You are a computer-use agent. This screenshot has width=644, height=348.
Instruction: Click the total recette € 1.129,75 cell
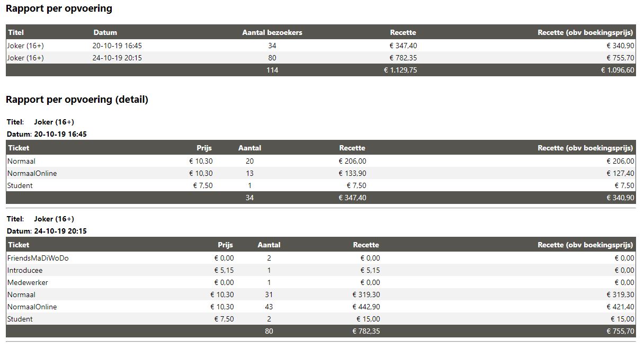pos(400,70)
